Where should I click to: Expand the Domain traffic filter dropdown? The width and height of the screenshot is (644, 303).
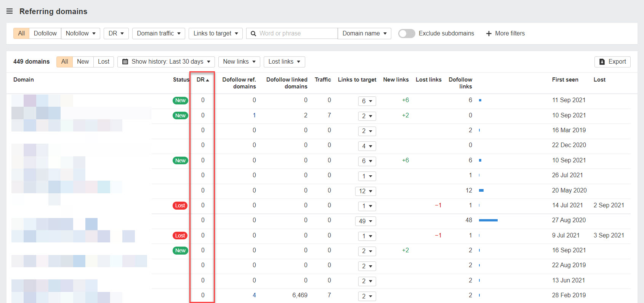(159, 34)
